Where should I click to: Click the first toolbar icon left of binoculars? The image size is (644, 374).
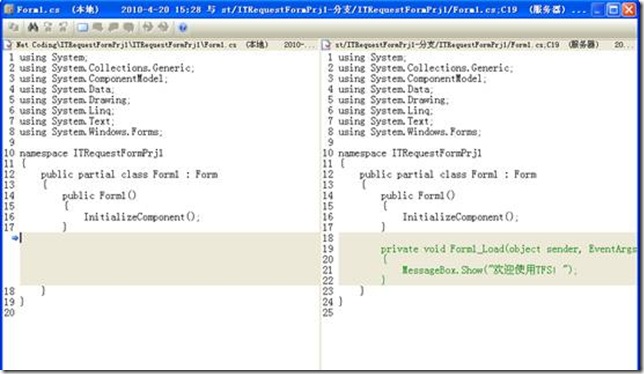coord(14,27)
